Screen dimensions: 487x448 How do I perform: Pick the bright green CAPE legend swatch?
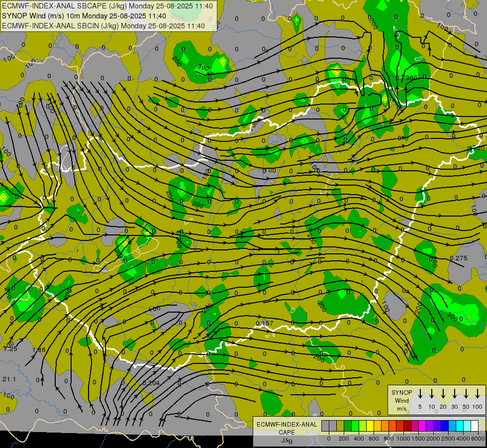pyautogui.click(x=355, y=426)
